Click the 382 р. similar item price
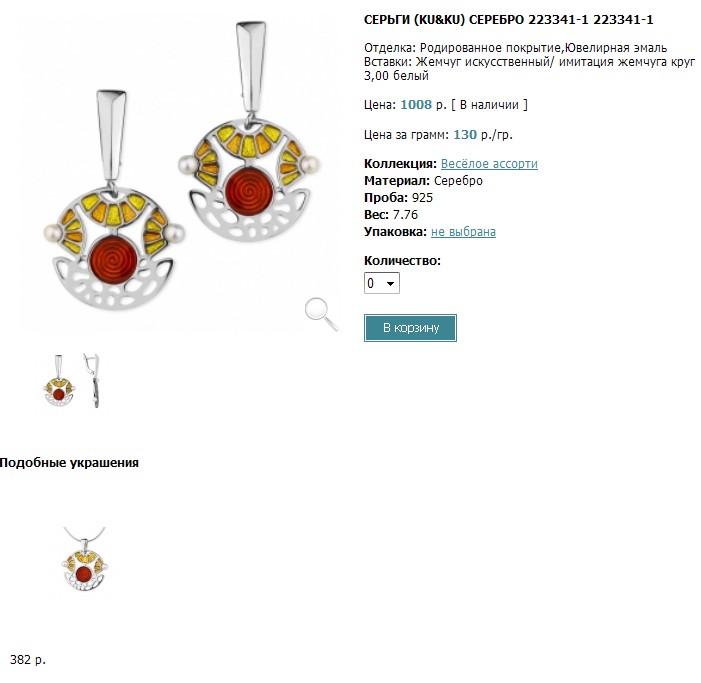This screenshot has width=701, height=683. 28,659
